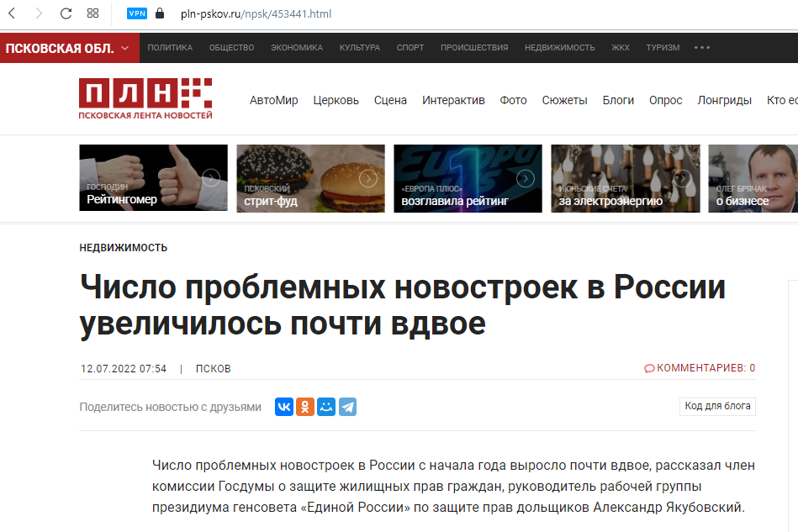The image size is (798, 532).
Task: Open the Лонгриды section link
Action: tap(724, 100)
